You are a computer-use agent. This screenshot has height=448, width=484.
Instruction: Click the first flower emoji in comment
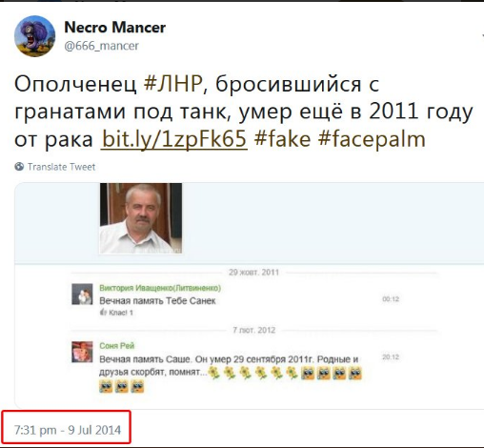[x=213, y=373]
